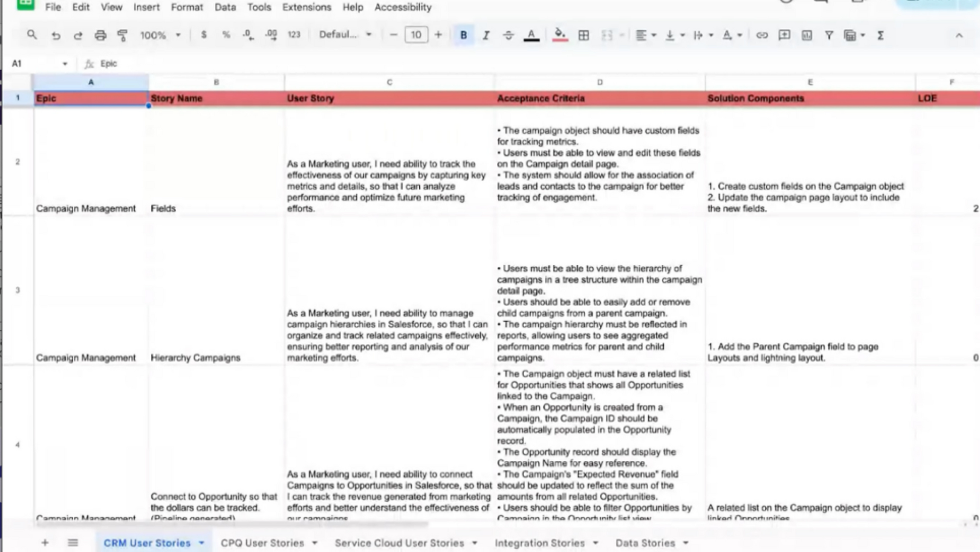980x552 pixels.
Task: Select the paint format roller icon
Action: (x=122, y=36)
